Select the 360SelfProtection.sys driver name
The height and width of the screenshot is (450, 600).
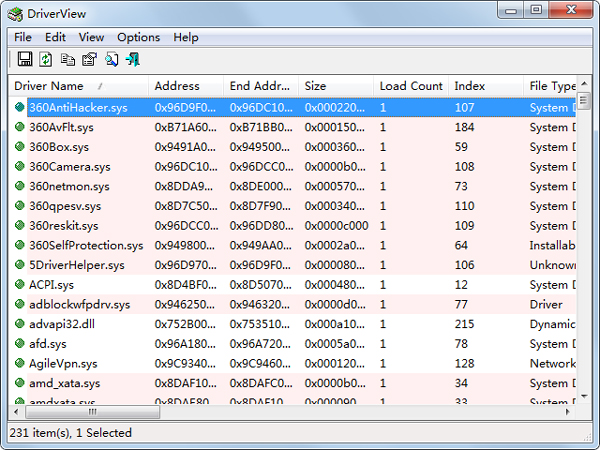86,245
